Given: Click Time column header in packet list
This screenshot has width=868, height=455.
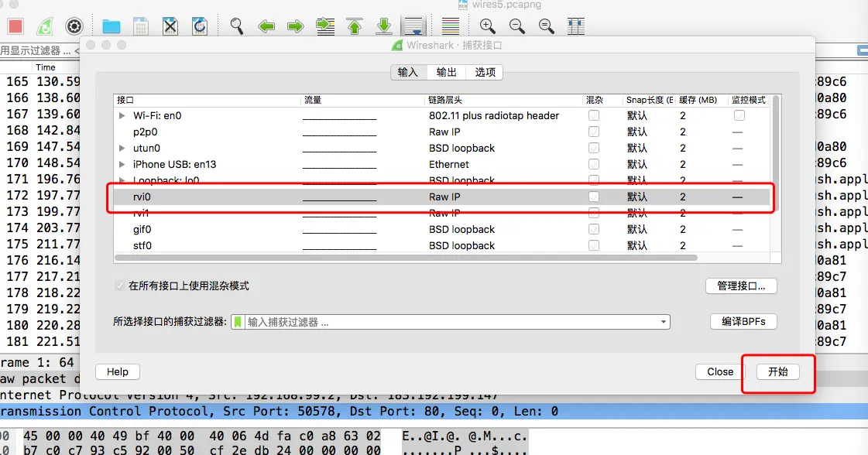Looking at the screenshot, I should [x=46, y=67].
